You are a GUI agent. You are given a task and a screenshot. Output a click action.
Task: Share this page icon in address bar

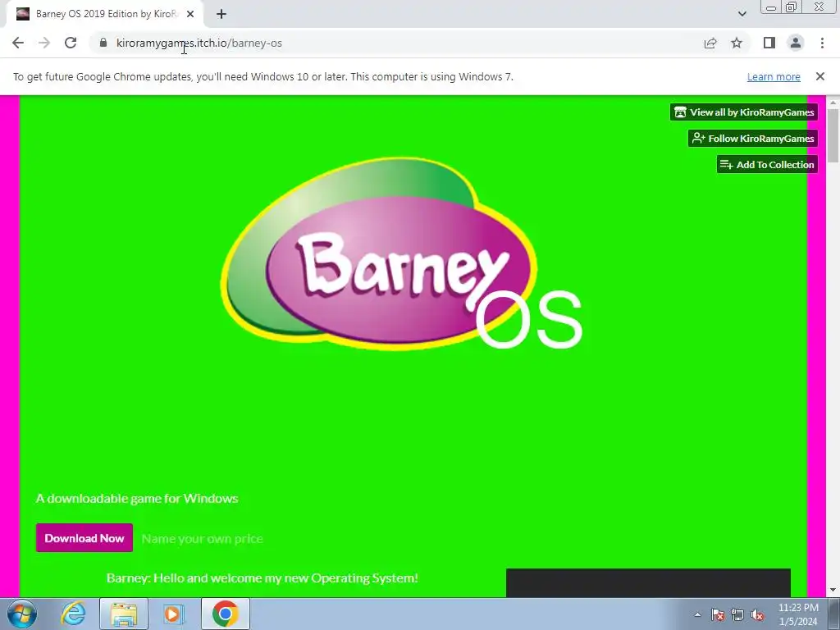pyautogui.click(x=710, y=43)
